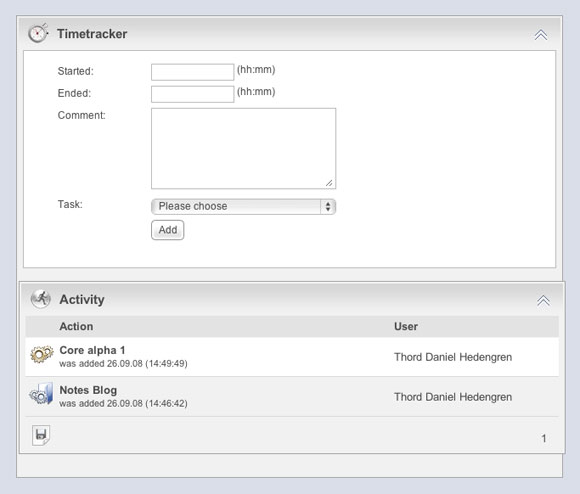Collapse the Activity panel with chevron
The image size is (580, 494).
pos(543,301)
